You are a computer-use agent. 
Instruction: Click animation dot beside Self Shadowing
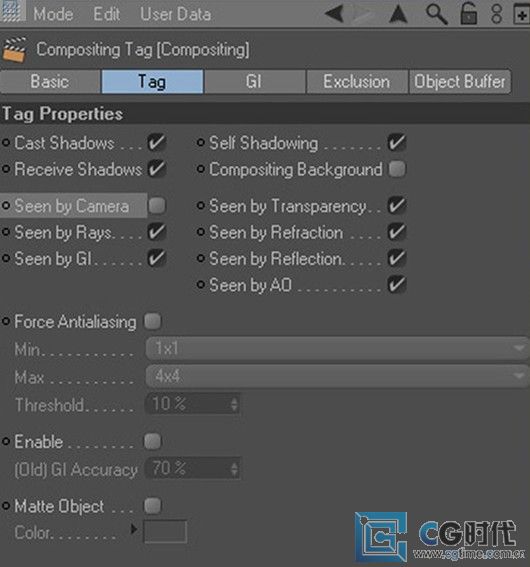pos(201,142)
